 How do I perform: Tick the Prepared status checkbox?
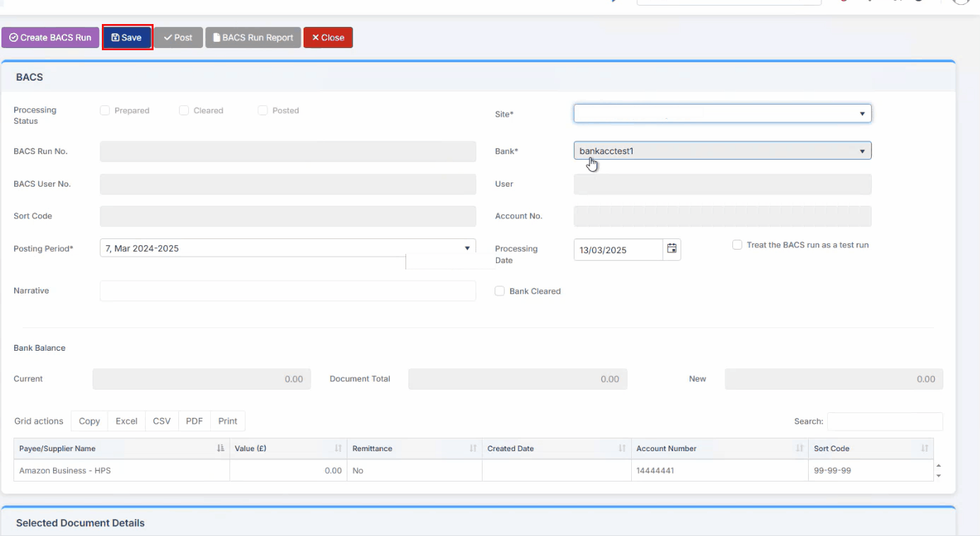coord(105,110)
